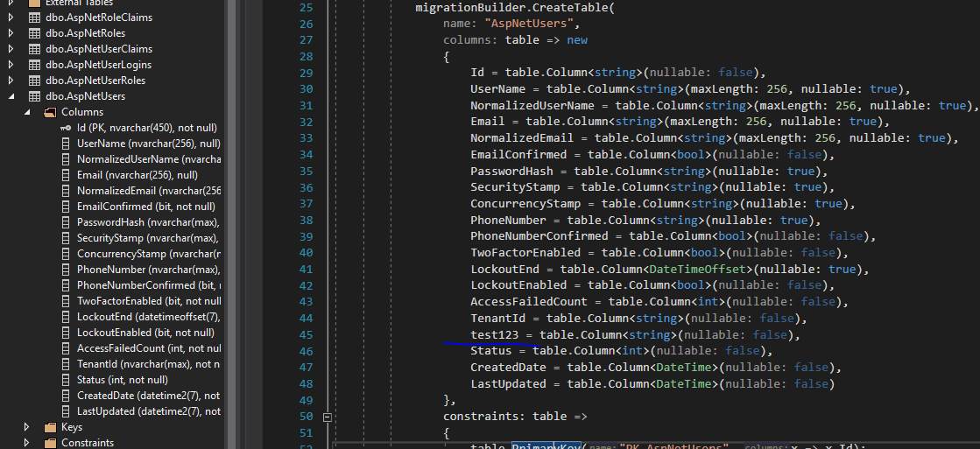
Task: Click line number 29 in the gutter
Action: tap(307, 73)
